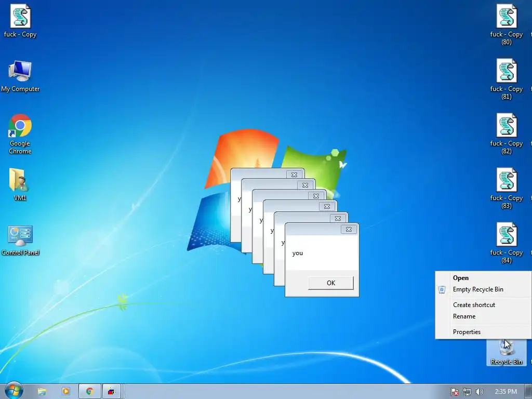The height and width of the screenshot is (399, 532).
Task: Switch to the script host taskbar button
Action: coord(112,392)
